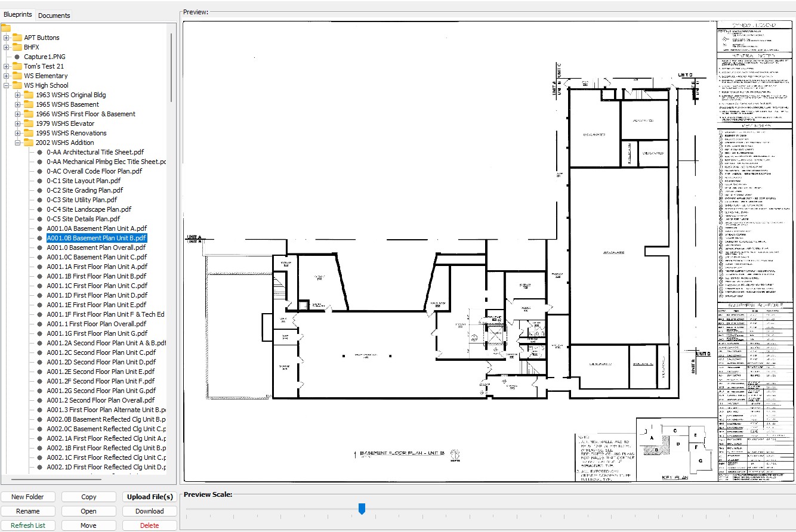796x532 pixels.
Task: Click the Preview Scale slider handle
Action: point(362,509)
